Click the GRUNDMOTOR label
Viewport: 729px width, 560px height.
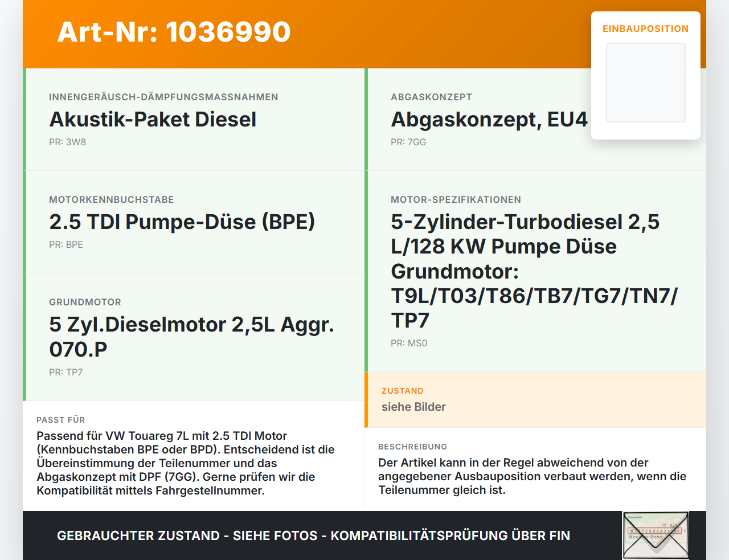click(x=85, y=302)
